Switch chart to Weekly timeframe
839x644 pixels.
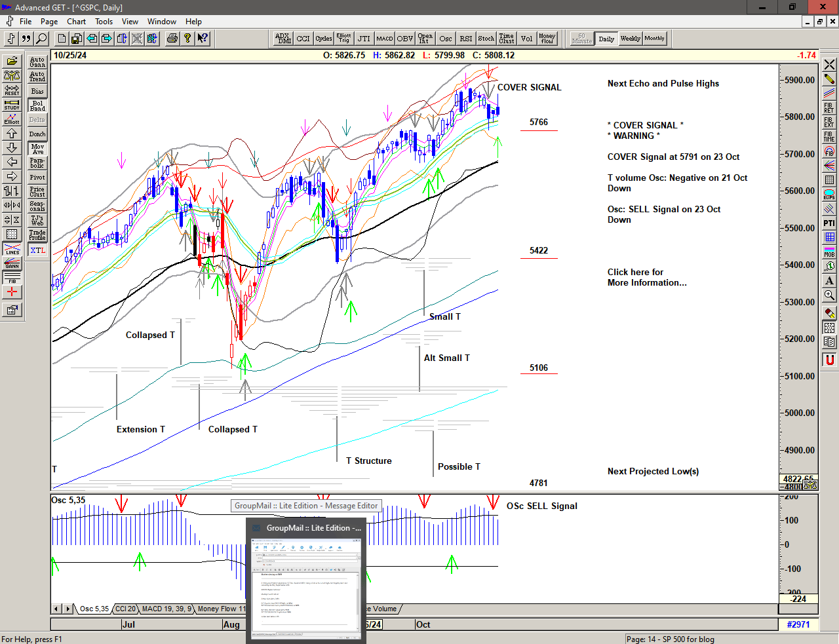[x=630, y=39]
